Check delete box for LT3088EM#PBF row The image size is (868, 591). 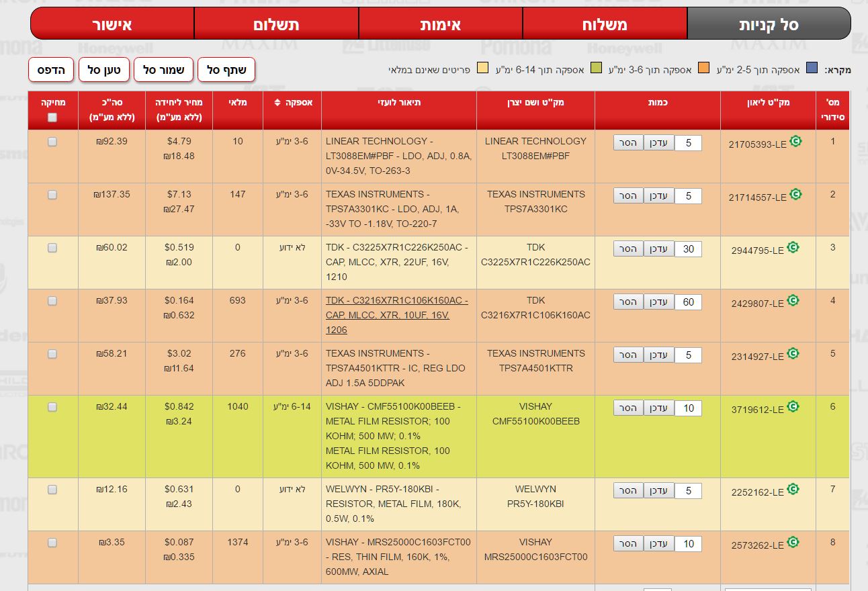(x=52, y=142)
